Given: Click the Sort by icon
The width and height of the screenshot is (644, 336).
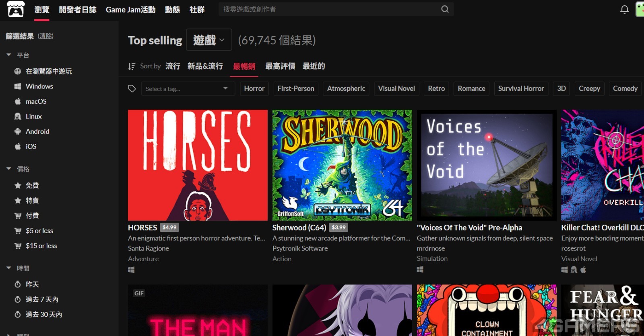Looking at the screenshot, I should tap(132, 66).
